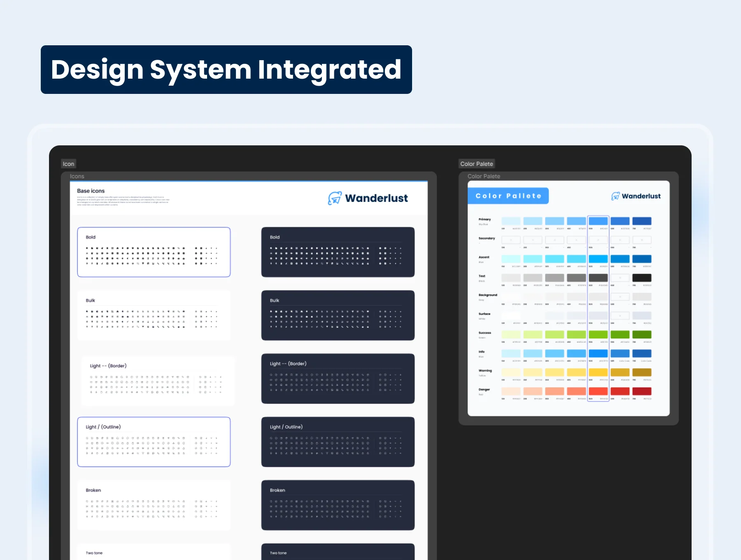Click the "Success" row label
Image resolution: width=741 pixels, height=560 pixels.
coord(485,333)
